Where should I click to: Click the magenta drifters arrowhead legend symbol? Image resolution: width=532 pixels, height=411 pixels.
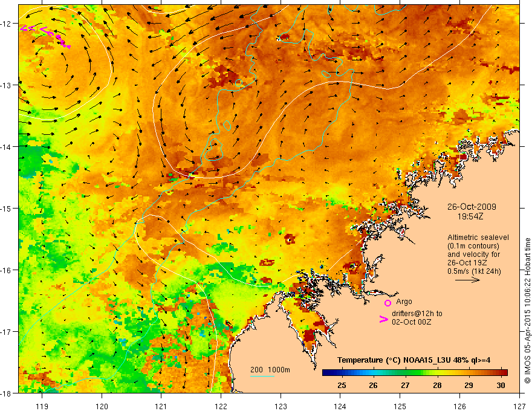384,319
